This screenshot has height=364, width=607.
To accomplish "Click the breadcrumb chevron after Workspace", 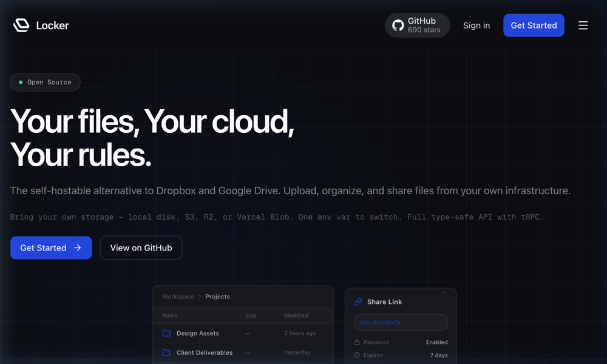I will [200, 297].
